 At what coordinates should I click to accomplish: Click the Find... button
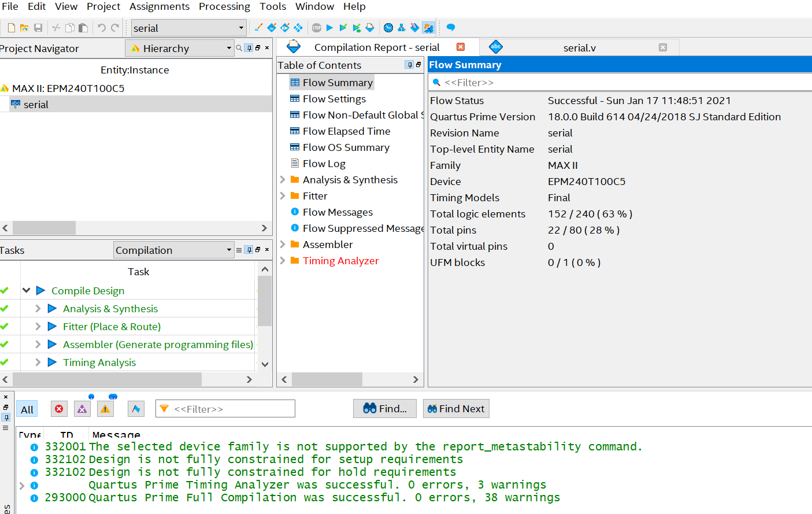(x=385, y=409)
